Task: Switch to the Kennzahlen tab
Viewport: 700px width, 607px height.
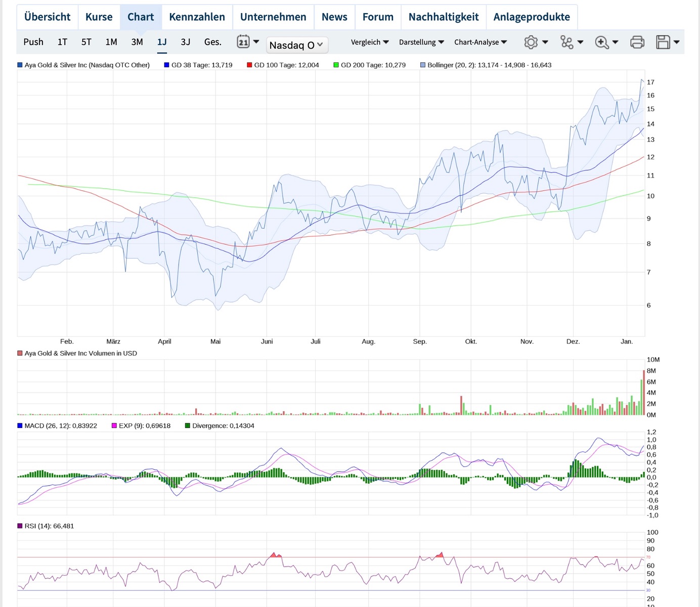Action: (x=197, y=17)
